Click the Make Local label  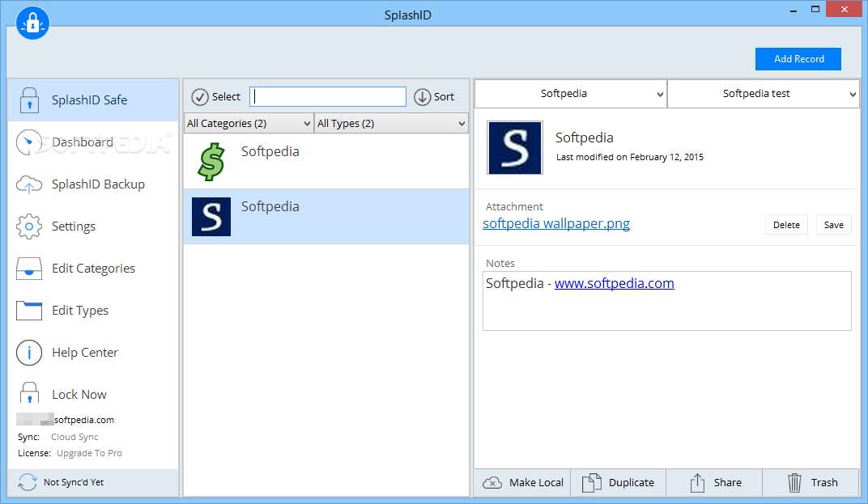(x=536, y=482)
